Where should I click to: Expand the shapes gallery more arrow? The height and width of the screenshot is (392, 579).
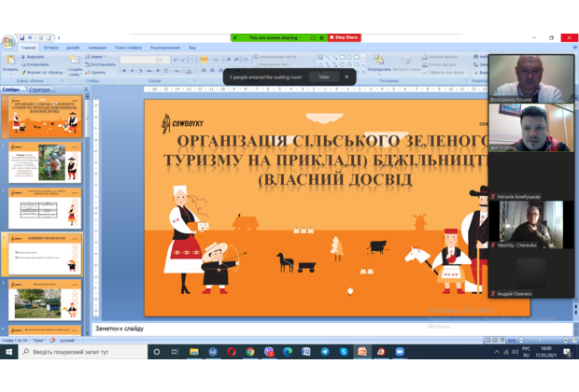coord(363,71)
